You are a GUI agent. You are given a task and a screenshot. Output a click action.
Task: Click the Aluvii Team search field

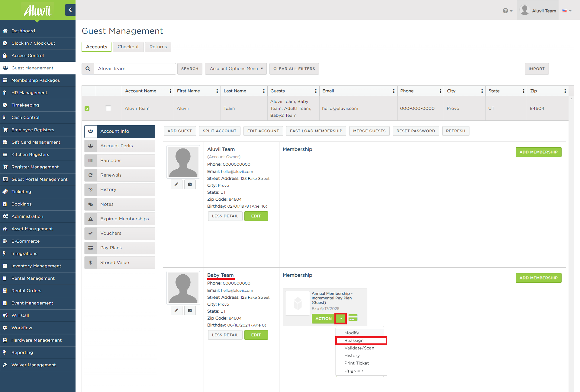point(135,69)
